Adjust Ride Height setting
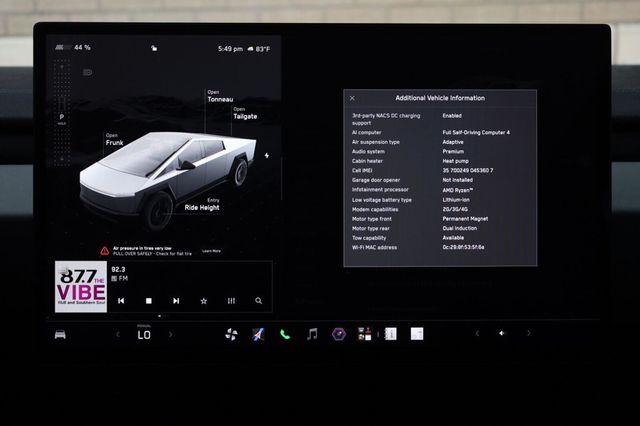The image size is (640, 426). (x=202, y=204)
